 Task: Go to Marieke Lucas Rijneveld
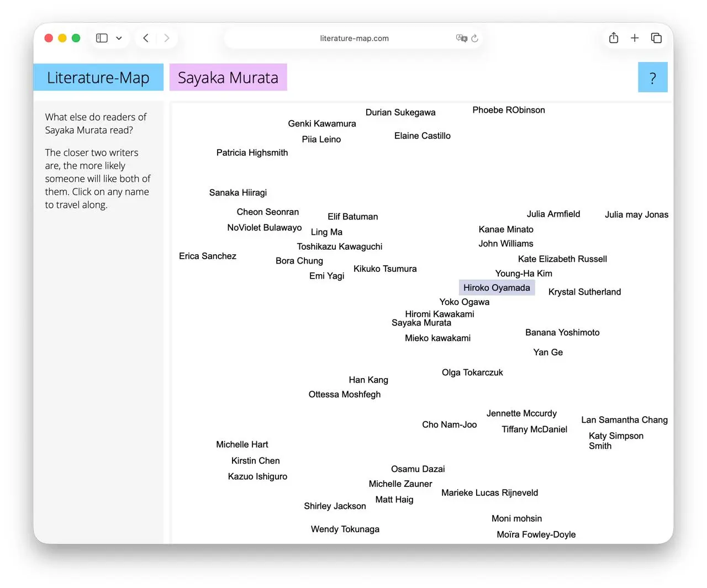489,493
